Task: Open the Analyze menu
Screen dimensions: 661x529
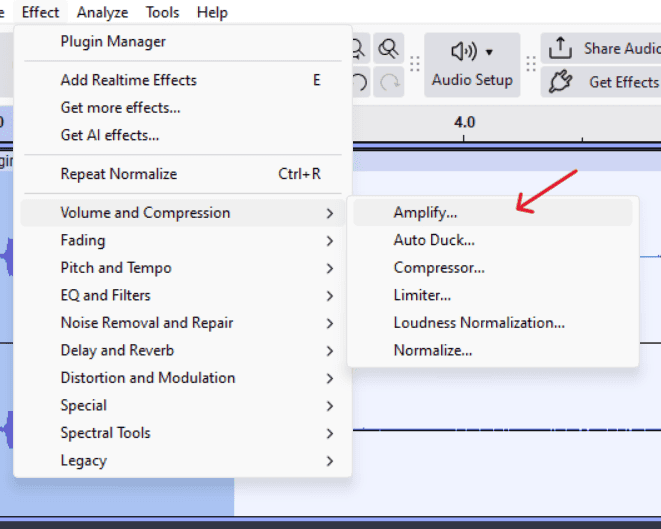Action: coord(102,12)
